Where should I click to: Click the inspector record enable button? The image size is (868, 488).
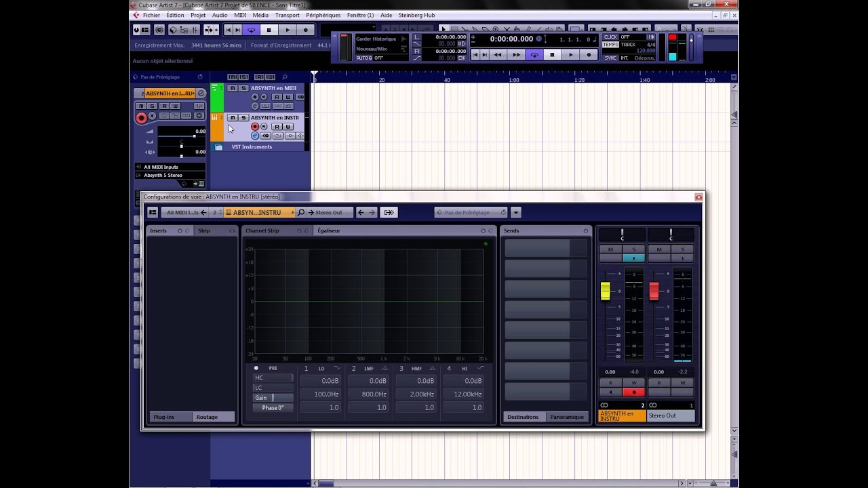pos(141,118)
